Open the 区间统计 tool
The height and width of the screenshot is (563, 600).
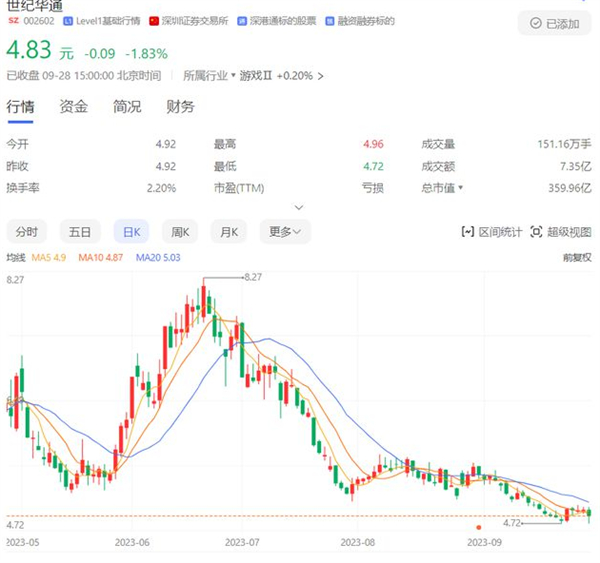coord(492,232)
